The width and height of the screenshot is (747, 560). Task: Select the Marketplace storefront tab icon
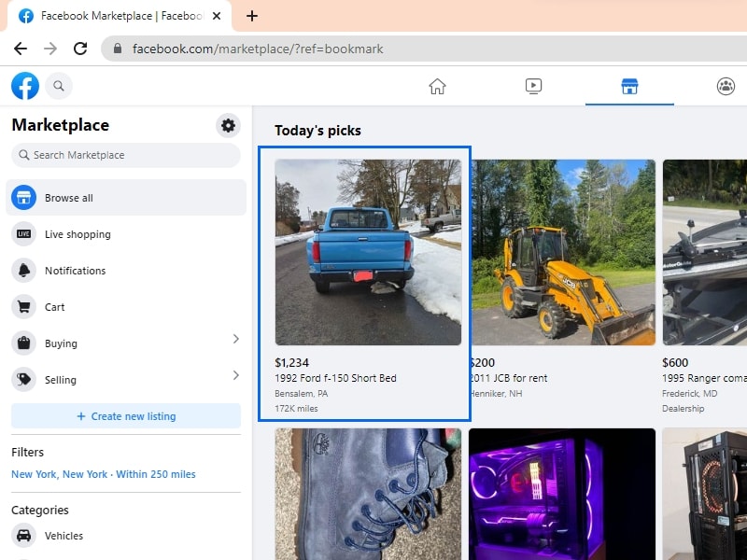coord(629,86)
